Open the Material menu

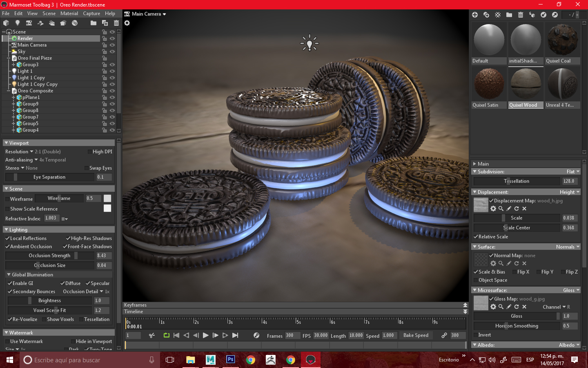(69, 13)
